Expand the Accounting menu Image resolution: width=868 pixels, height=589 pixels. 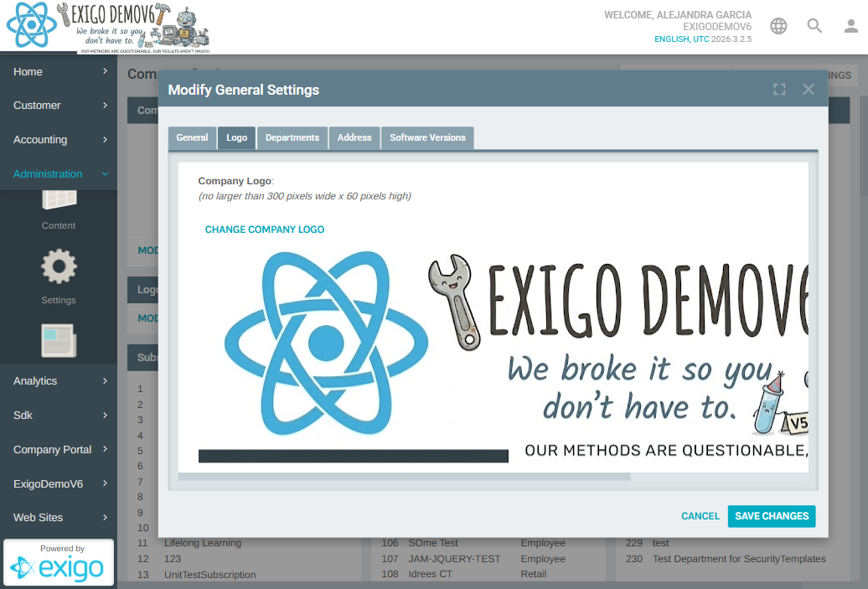tap(59, 139)
